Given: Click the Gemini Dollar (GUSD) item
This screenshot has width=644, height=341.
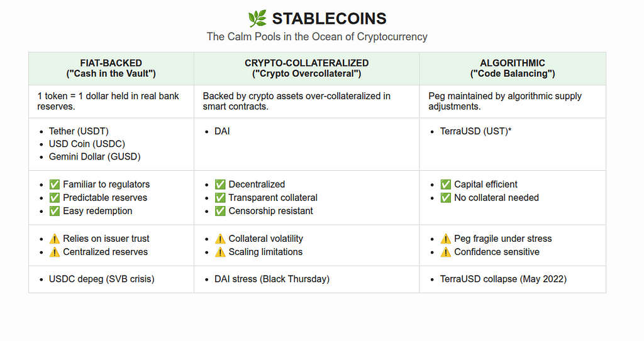Looking at the screenshot, I should (x=94, y=157).
